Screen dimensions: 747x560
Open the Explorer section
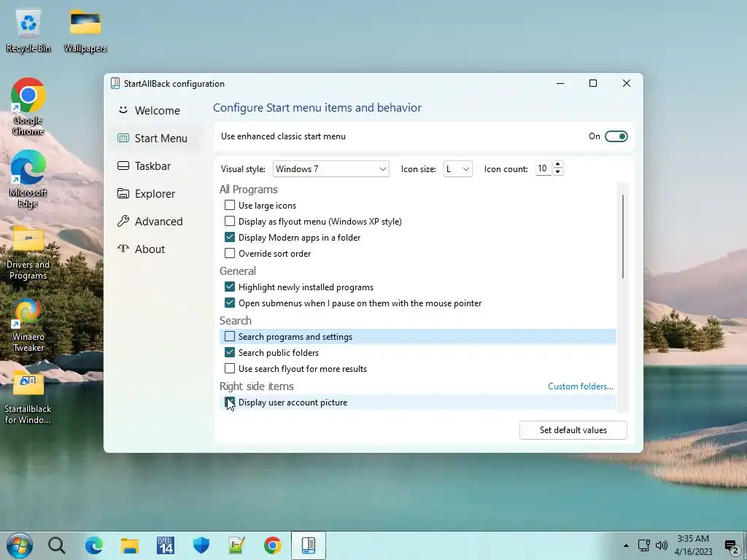tap(156, 194)
